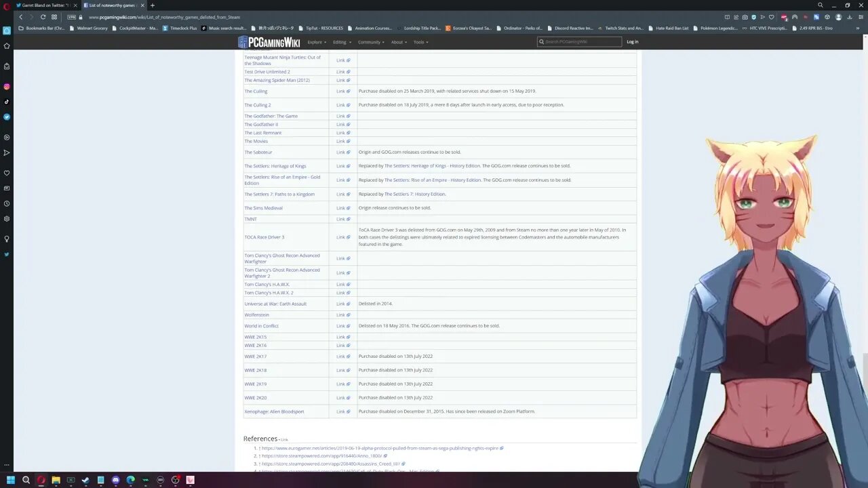Close the Garret Bland on Twitter tab
Image resolution: width=868 pixels, height=488 pixels.
[x=75, y=5]
